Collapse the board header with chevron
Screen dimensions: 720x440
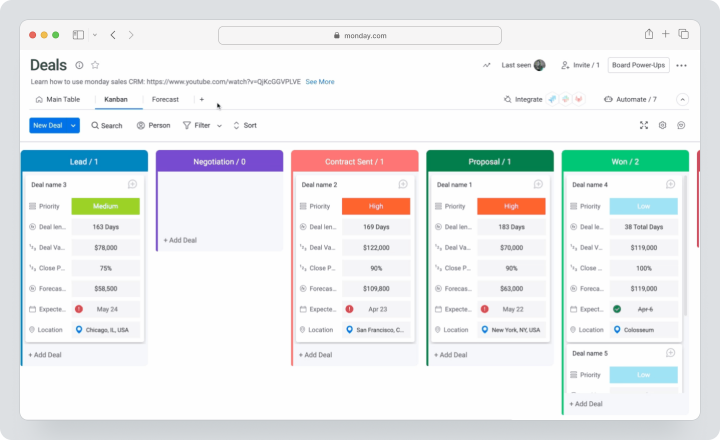(682, 99)
